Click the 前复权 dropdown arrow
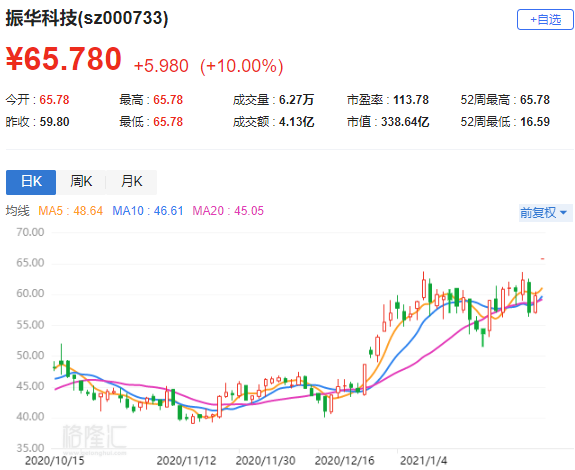 (564, 213)
